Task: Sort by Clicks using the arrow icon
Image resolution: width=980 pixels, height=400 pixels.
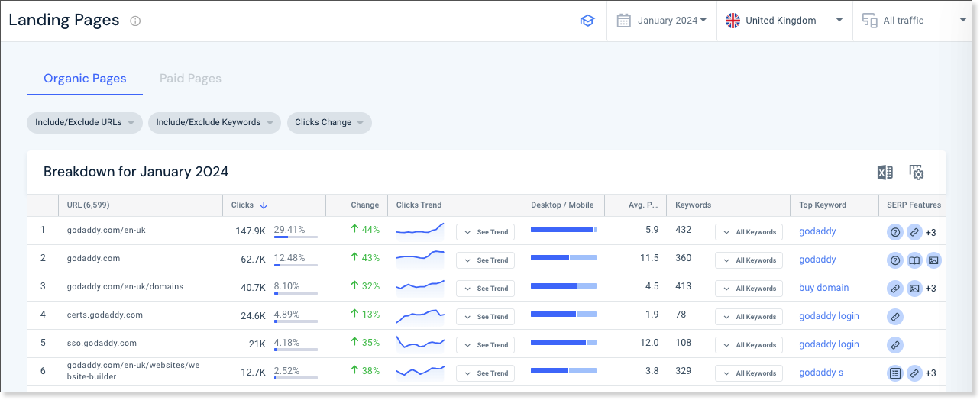Action: [x=264, y=205]
